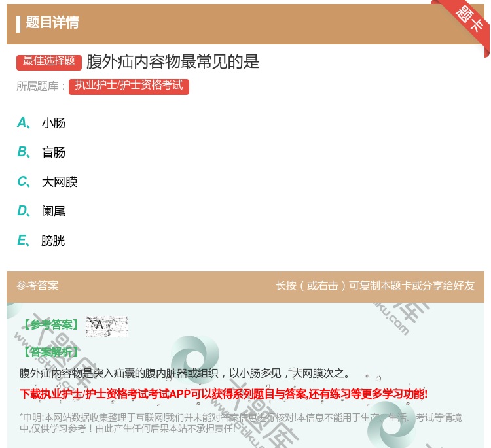This screenshot has height=448, width=491.
Task: Select answer option A 小肠
Action: coord(41,123)
